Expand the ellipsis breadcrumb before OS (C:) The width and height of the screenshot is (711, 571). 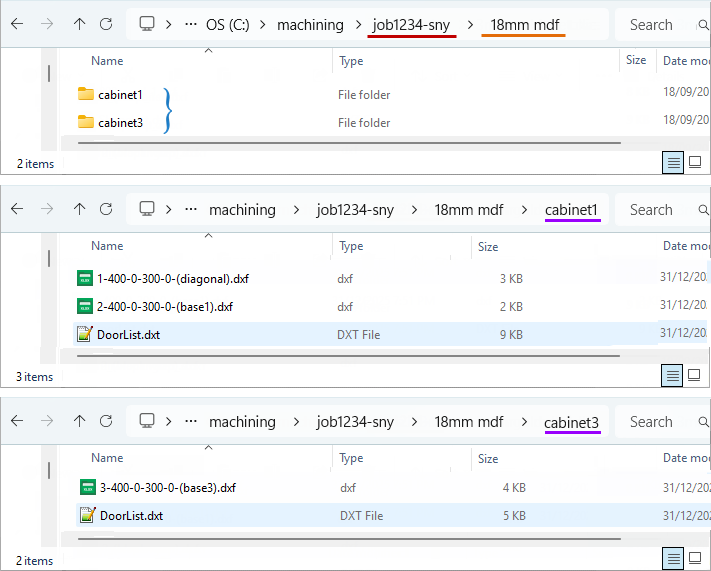tap(191, 25)
